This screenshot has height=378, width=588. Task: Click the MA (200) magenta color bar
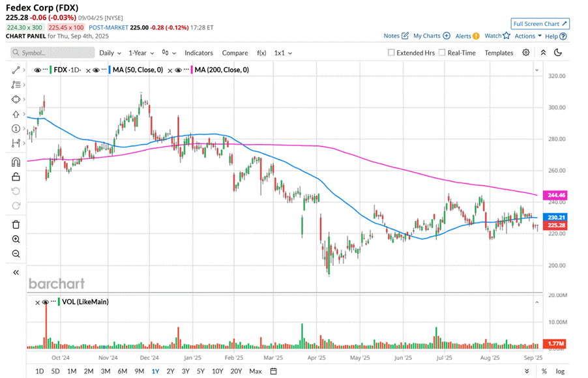click(x=192, y=70)
